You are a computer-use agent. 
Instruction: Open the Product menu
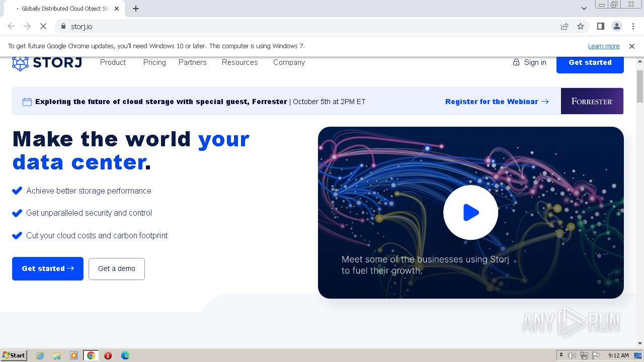(113, 62)
